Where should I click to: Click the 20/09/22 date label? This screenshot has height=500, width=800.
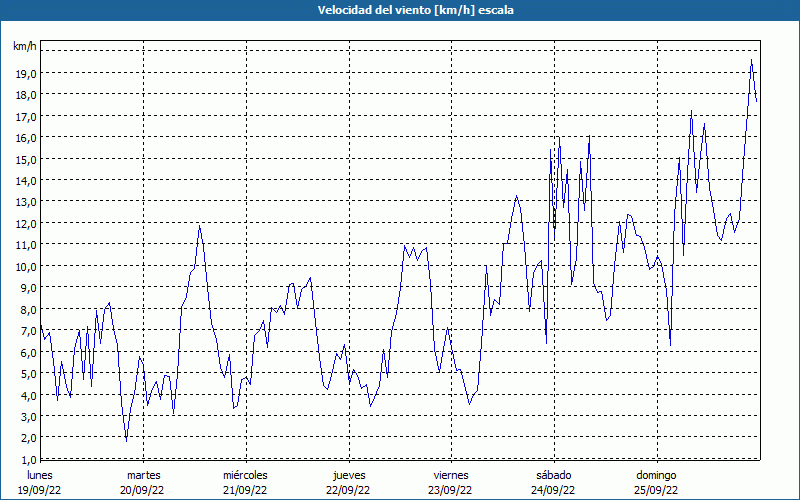point(142,490)
